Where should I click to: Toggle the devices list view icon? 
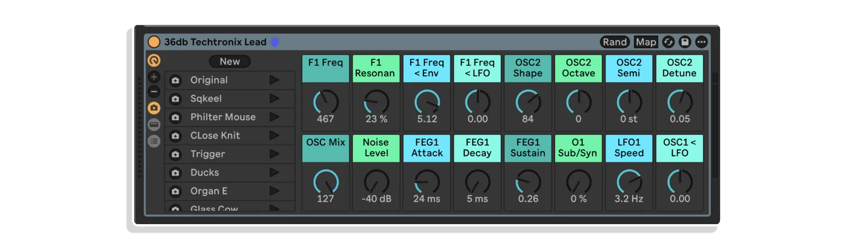coord(154,141)
